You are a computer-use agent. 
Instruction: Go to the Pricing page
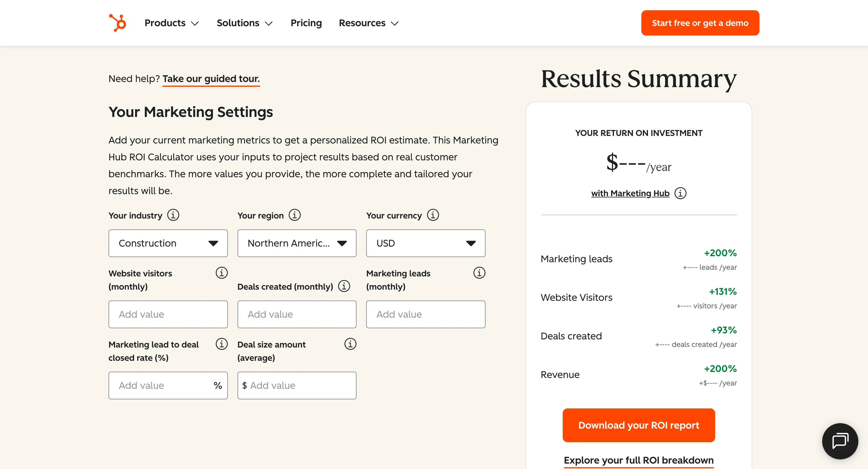tap(306, 23)
